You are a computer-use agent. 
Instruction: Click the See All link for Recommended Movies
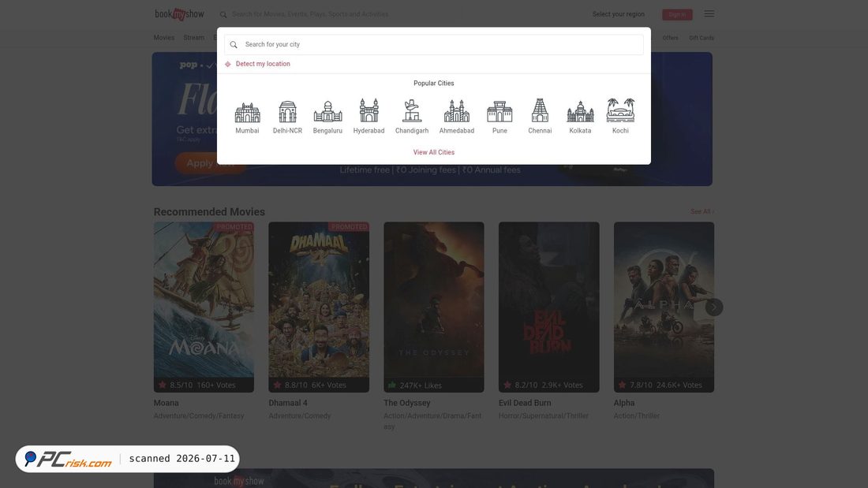coord(702,212)
